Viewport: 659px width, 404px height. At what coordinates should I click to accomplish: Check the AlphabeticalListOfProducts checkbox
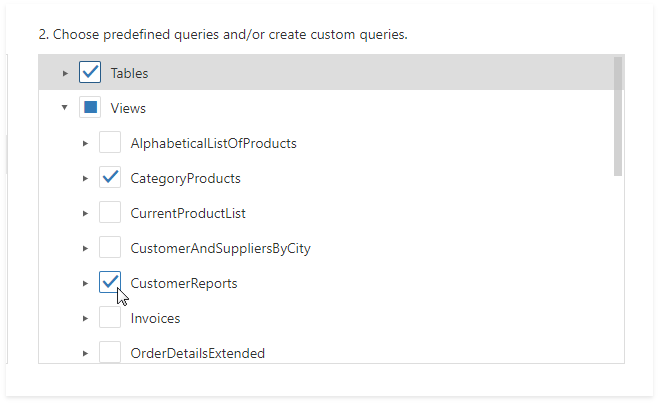coord(110,143)
